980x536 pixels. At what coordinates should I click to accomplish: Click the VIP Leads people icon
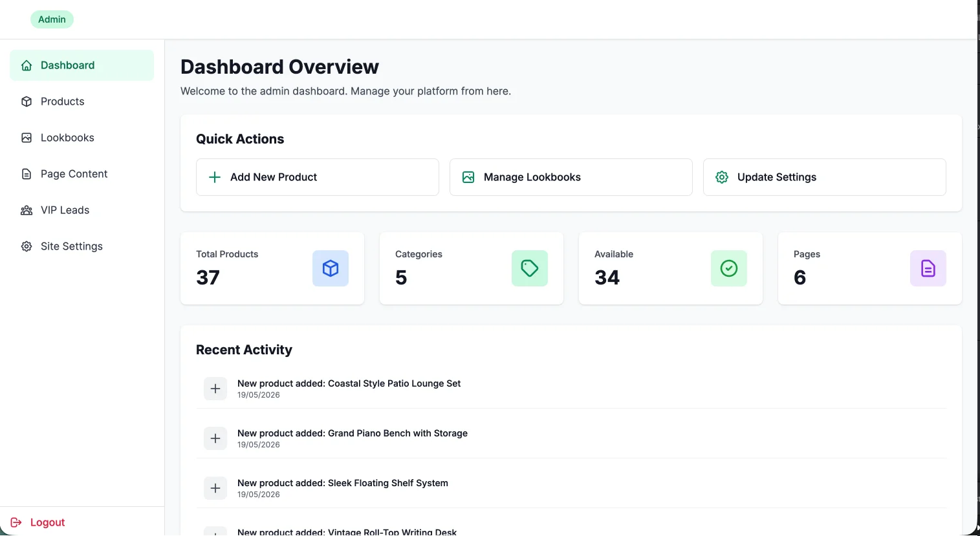tap(27, 210)
